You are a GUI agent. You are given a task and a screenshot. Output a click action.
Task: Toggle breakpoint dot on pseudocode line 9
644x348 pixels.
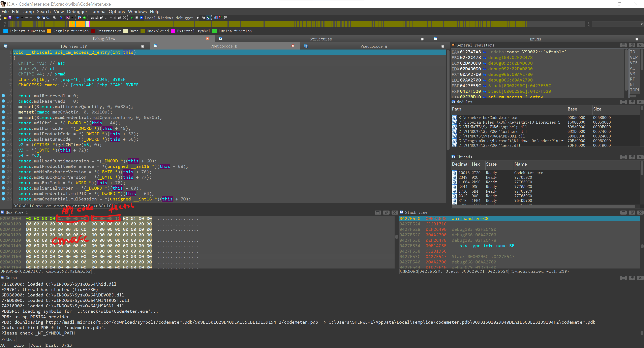pyautogui.click(x=3, y=96)
